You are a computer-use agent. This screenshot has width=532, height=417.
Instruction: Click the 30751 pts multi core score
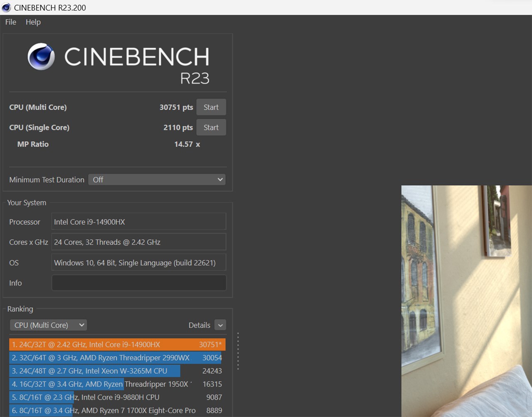[x=176, y=107]
